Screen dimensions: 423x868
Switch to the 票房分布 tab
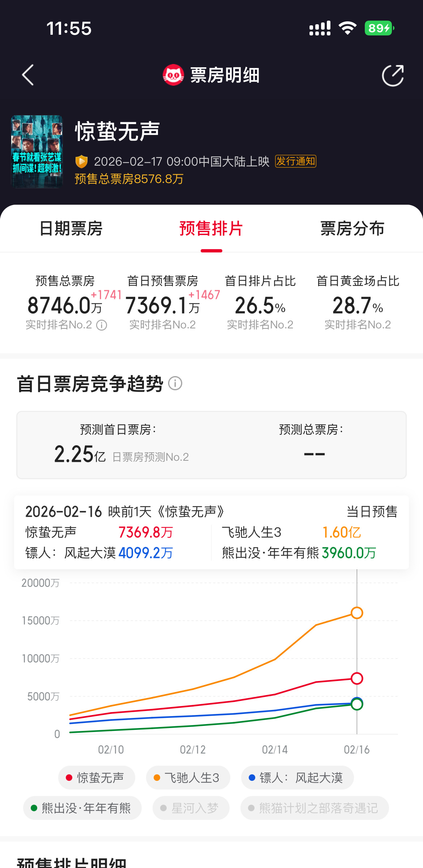click(352, 229)
